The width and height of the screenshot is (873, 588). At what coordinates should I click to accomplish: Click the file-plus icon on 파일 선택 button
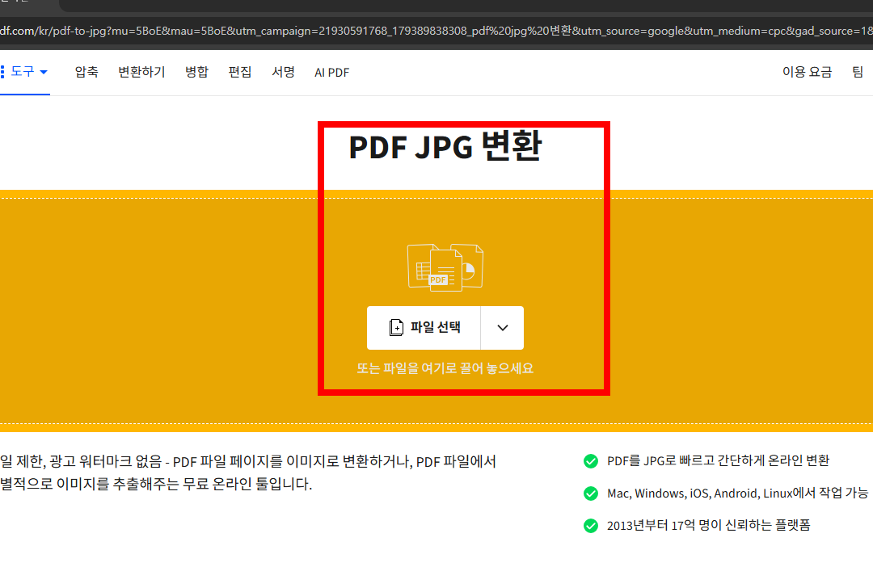396,328
